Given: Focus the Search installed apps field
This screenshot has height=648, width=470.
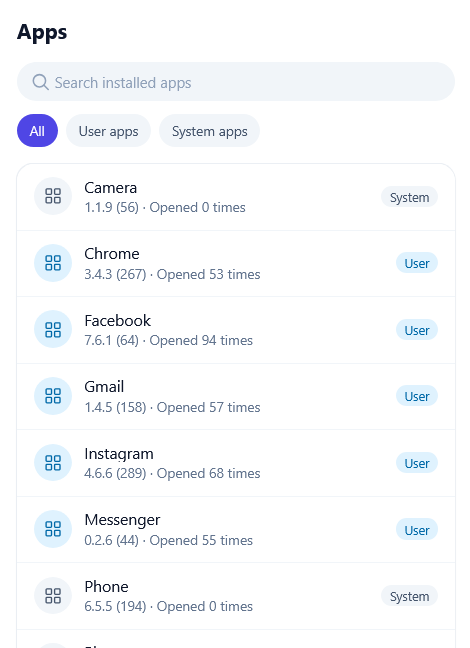Looking at the screenshot, I should point(236,81).
